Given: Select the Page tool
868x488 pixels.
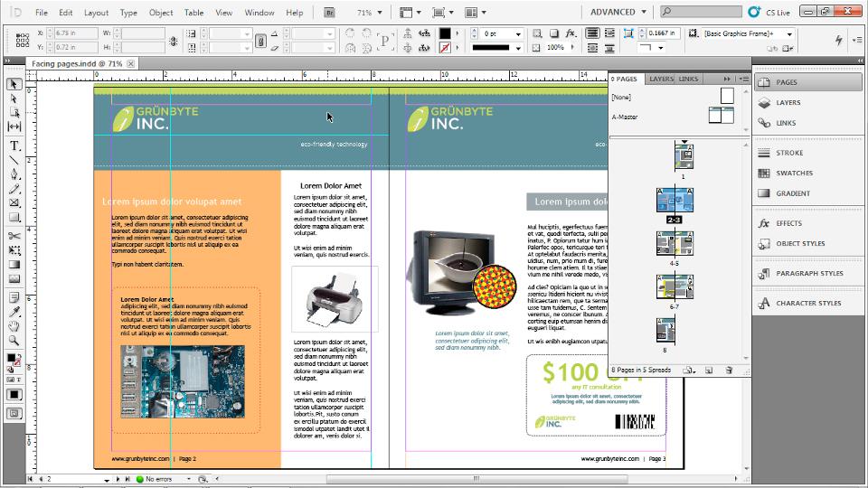Looking at the screenshot, I should click(14, 112).
